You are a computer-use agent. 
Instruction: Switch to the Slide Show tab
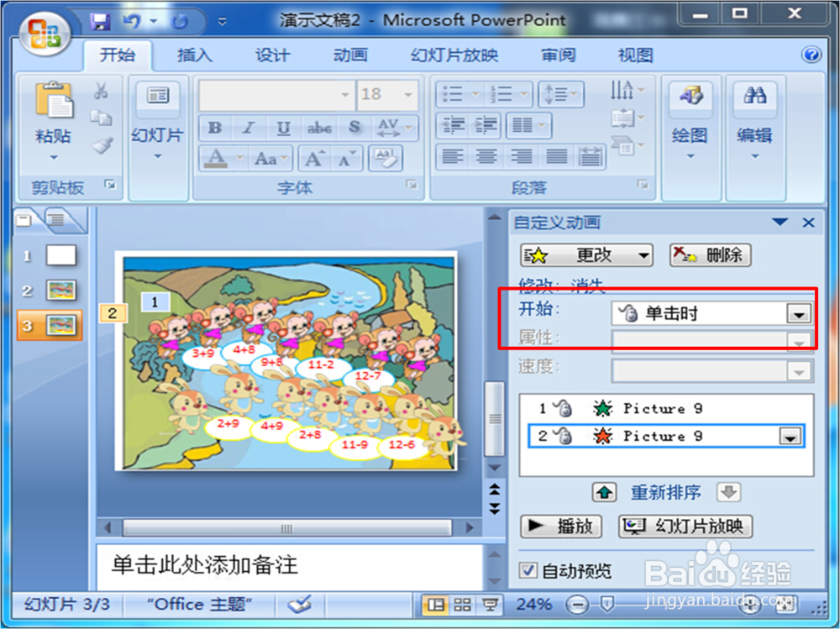tap(454, 55)
